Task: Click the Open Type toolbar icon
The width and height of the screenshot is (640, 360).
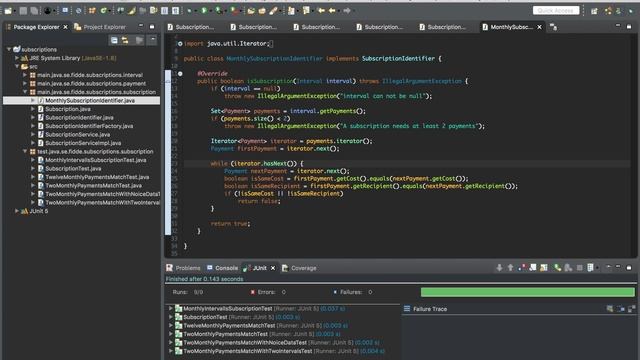Action: tap(251, 11)
